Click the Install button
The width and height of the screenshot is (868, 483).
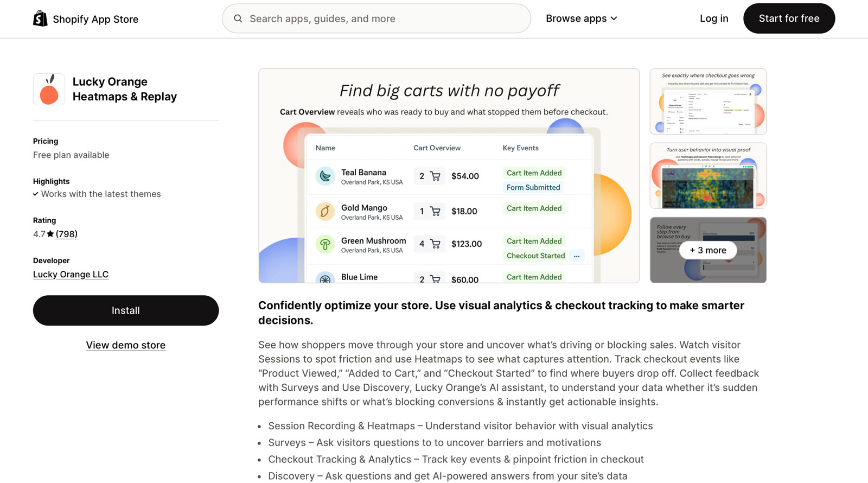(x=125, y=310)
